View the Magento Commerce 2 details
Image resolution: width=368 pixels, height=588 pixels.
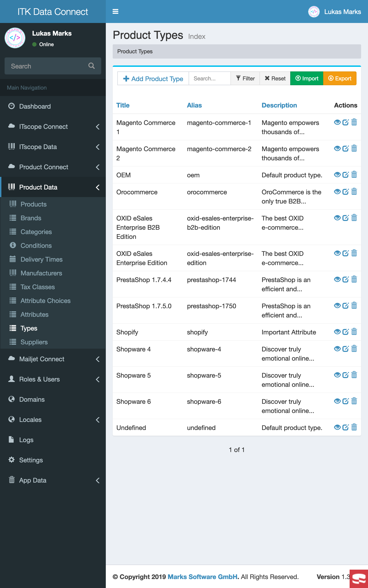click(337, 148)
